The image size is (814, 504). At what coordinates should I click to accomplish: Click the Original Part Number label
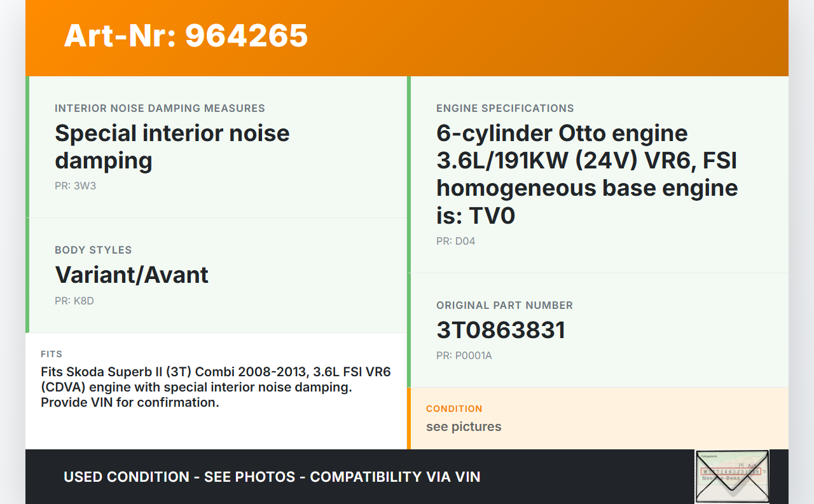tap(504, 306)
